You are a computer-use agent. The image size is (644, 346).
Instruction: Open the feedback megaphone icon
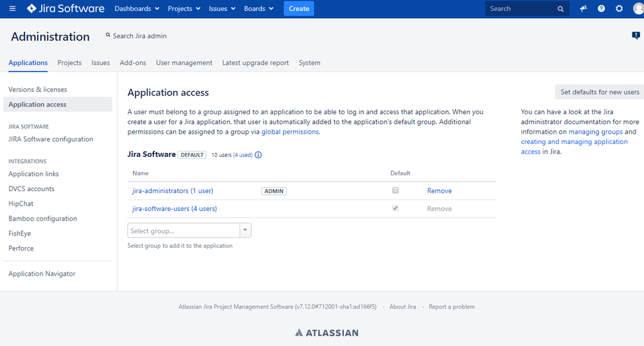(x=583, y=8)
